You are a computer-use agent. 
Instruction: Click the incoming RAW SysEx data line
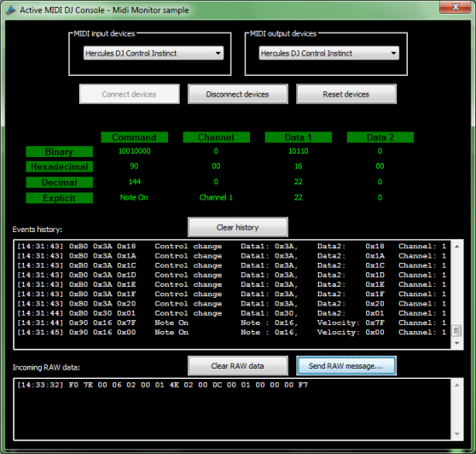click(162, 385)
